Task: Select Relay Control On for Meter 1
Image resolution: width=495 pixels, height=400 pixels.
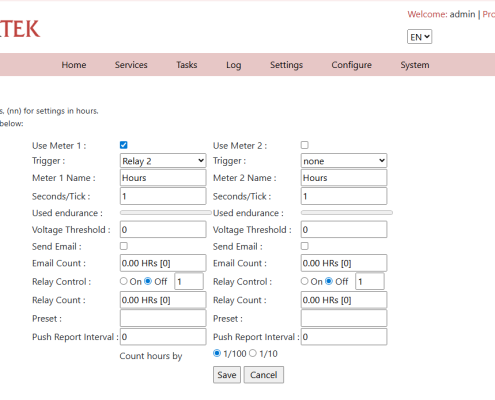Action: (x=124, y=281)
